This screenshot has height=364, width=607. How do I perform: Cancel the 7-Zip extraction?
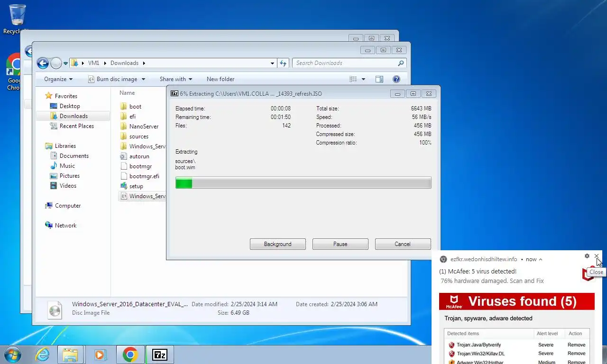coord(403,244)
